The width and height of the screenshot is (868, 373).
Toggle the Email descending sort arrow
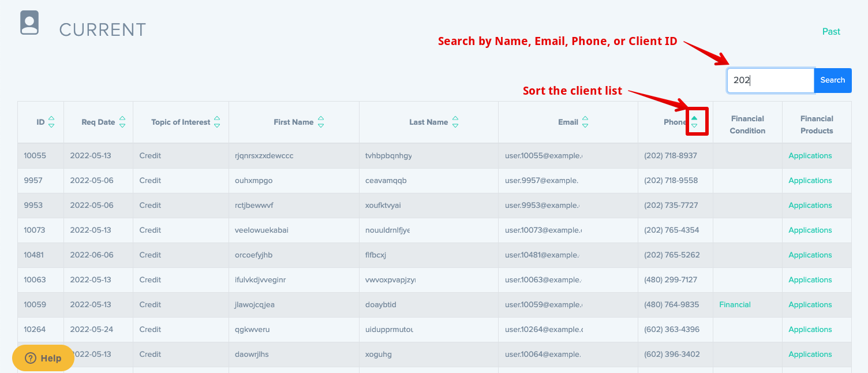pyautogui.click(x=585, y=125)
